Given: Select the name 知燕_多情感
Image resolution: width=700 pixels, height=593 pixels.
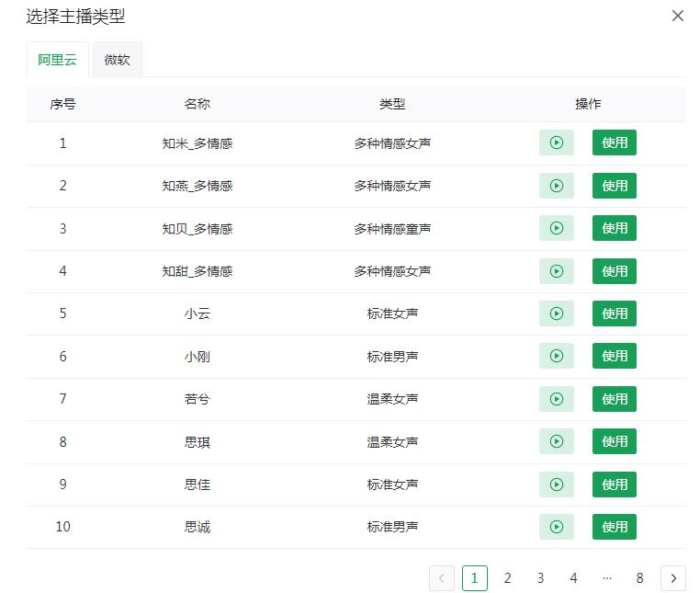Looking at the screenshot, I should (x=197, y=186).
